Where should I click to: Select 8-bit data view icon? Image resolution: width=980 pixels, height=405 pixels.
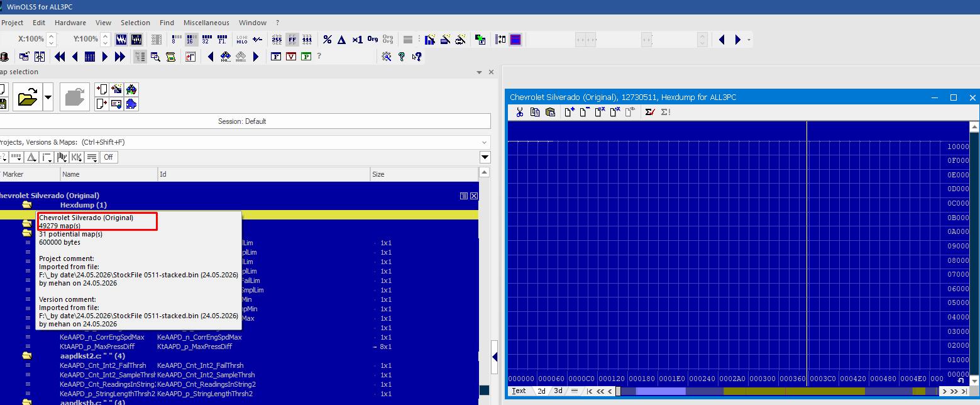pos(176,40)
